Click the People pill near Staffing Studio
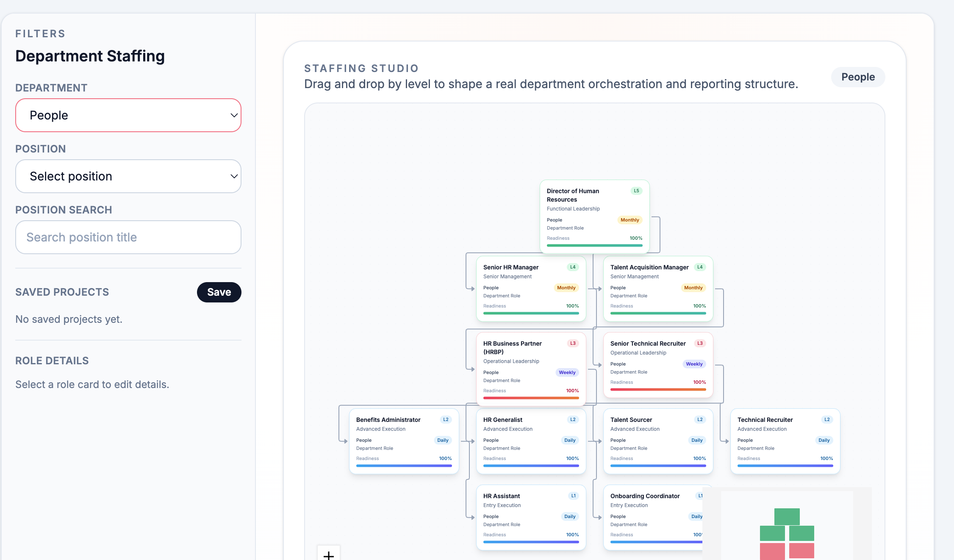Screen dimensions: 954x560 click(858, 77)
